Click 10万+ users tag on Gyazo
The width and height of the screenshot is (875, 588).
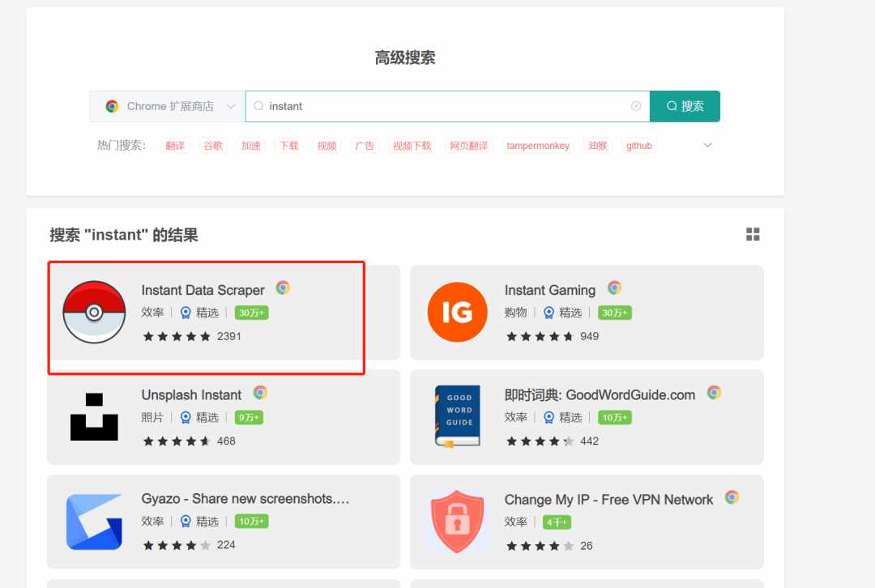[x=251, y=521]
